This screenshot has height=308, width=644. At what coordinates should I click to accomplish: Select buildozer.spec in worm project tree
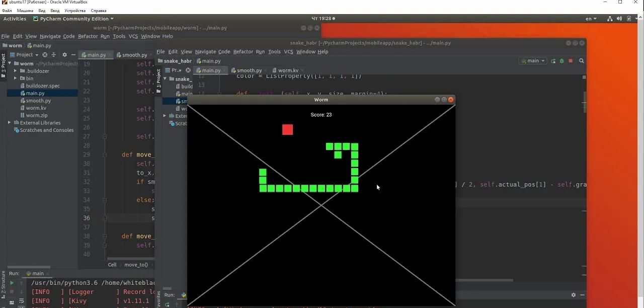(x=43, y=86)
